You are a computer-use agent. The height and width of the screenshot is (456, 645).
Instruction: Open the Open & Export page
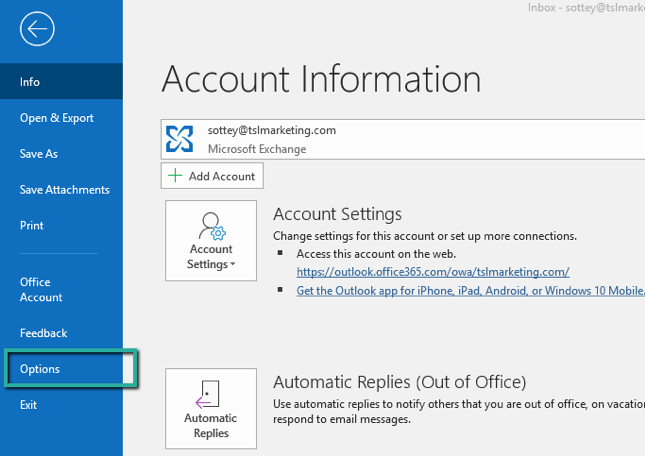pos(61,118)
